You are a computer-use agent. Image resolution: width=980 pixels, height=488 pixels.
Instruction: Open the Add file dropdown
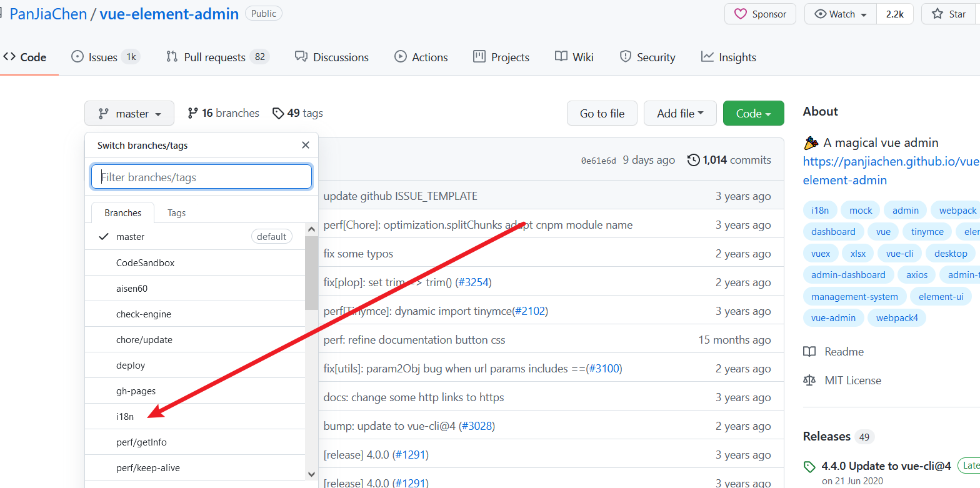point(681,113)
